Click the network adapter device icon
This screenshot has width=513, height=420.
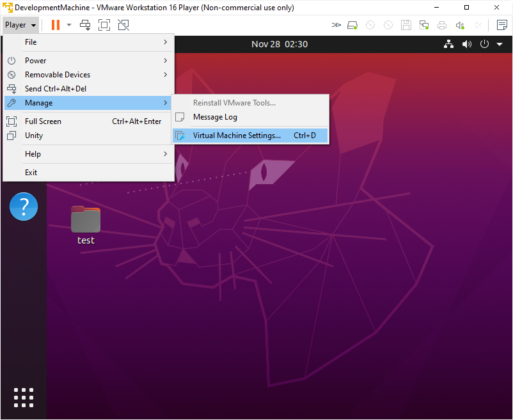point(424,25)
